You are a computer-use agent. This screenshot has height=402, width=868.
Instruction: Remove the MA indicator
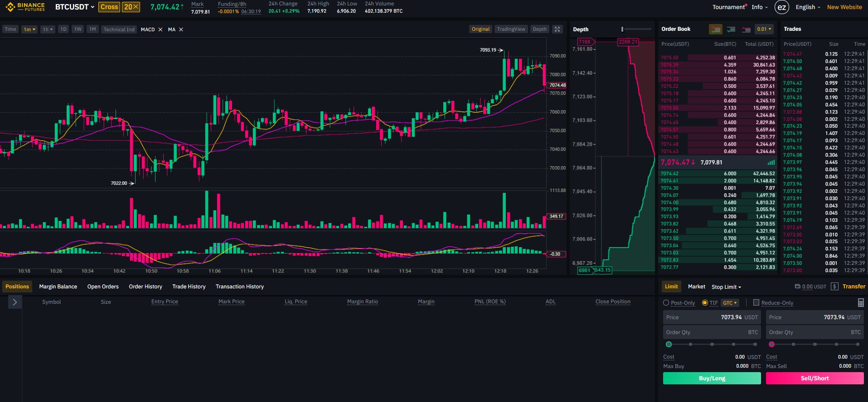click(x=181, y=29)
